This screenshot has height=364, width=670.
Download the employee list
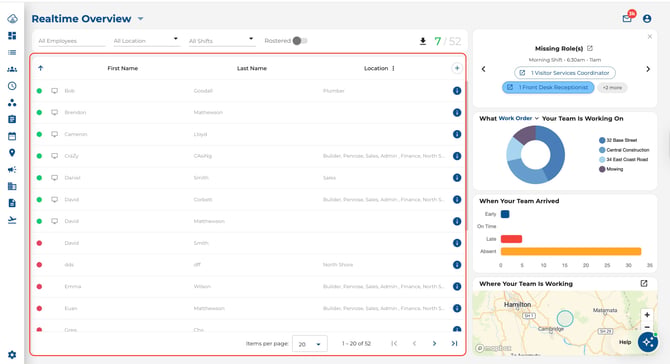423,41
